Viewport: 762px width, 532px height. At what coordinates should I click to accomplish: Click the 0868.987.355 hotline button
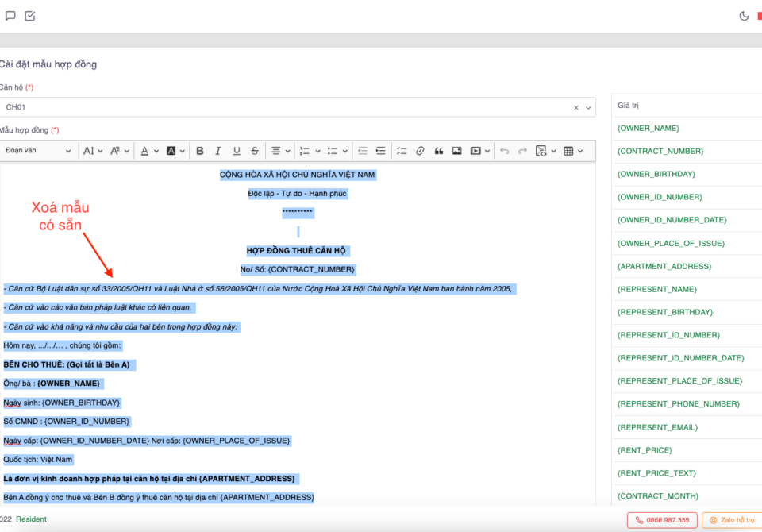(x=661, y=520)
